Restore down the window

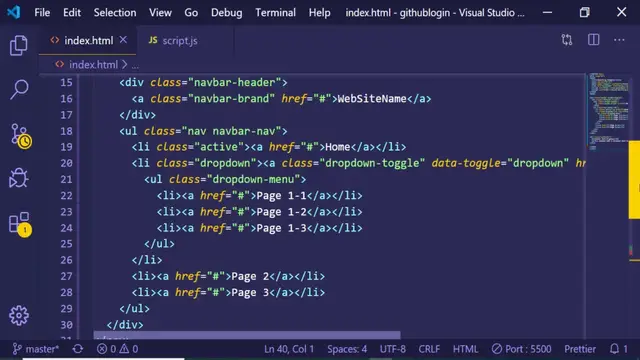pos(584,13)
